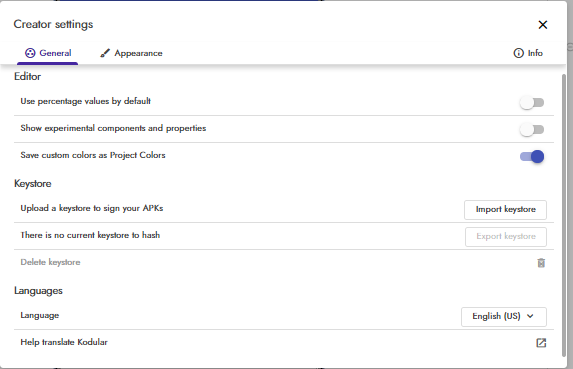Click the Delete keystore trash icon
The image size is (573, 369).
click(541, 263)
